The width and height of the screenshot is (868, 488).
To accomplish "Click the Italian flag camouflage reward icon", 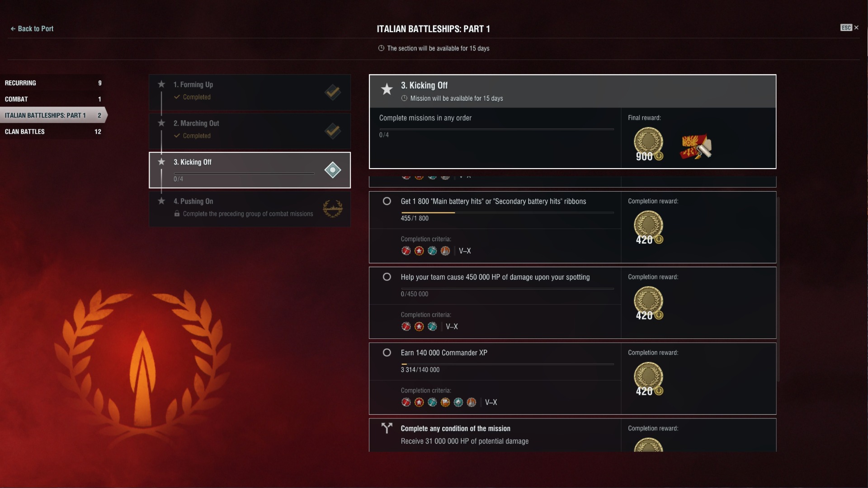I will tap(696, 146).
